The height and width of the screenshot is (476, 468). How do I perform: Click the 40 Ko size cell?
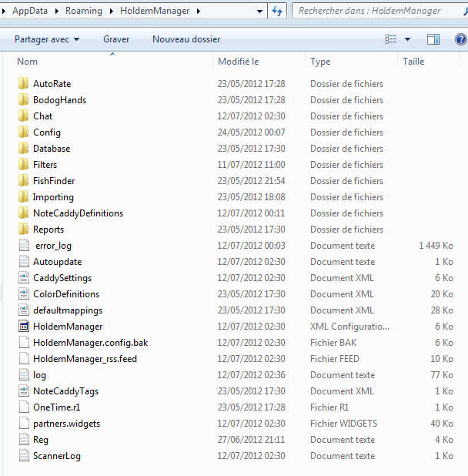click(x=442, y=423)
